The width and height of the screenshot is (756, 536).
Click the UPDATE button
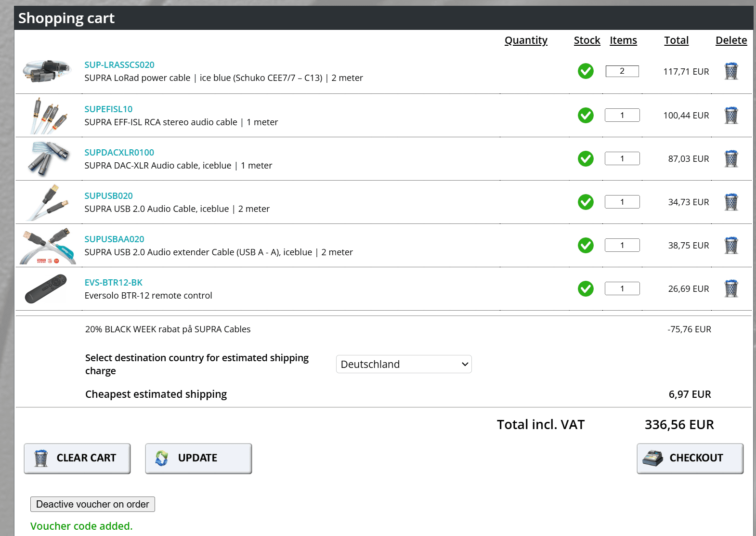pos(199,458)
